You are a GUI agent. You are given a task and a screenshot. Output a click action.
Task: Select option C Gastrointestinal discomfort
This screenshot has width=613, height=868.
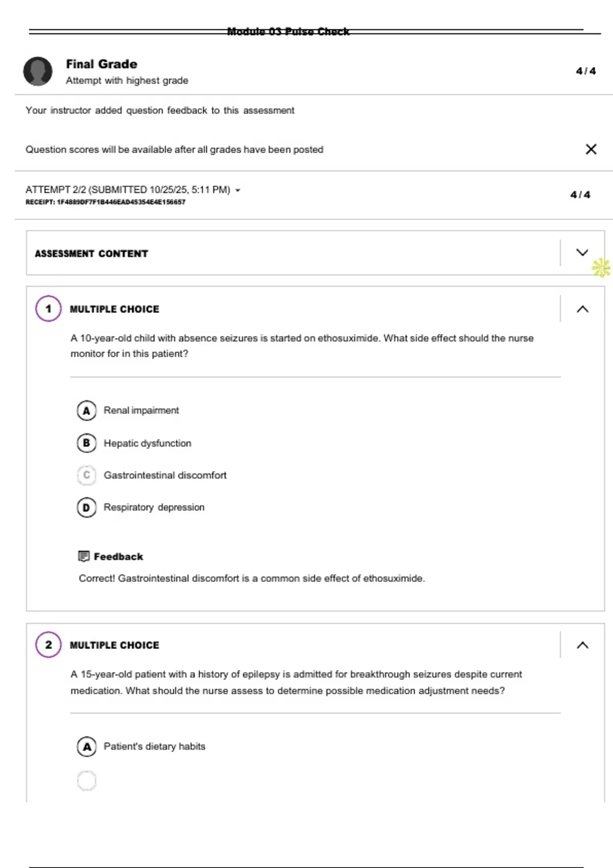(x=87, y=475)
